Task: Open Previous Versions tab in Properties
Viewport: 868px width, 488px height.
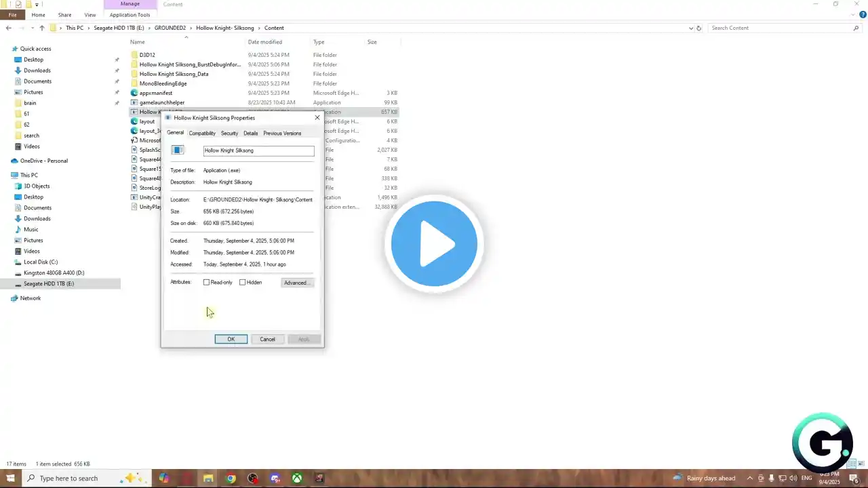Action: (282, 134)
